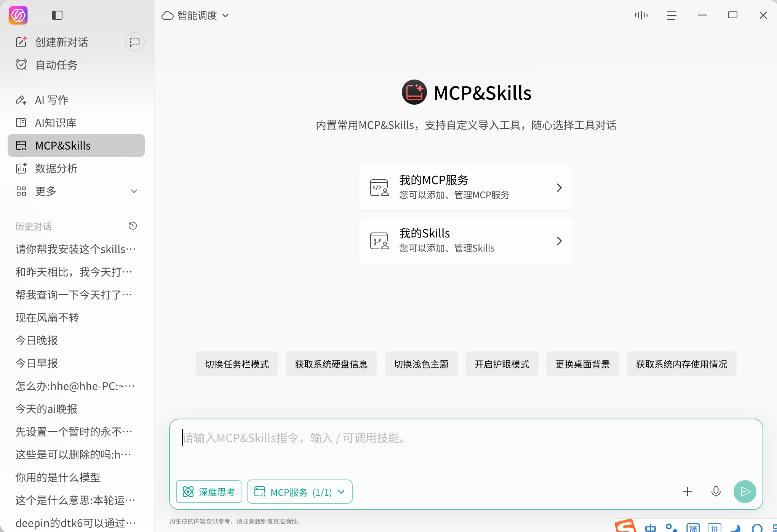Open history chat 今日早报
Screen dimensions: 777x532
[x=76, y=363]
